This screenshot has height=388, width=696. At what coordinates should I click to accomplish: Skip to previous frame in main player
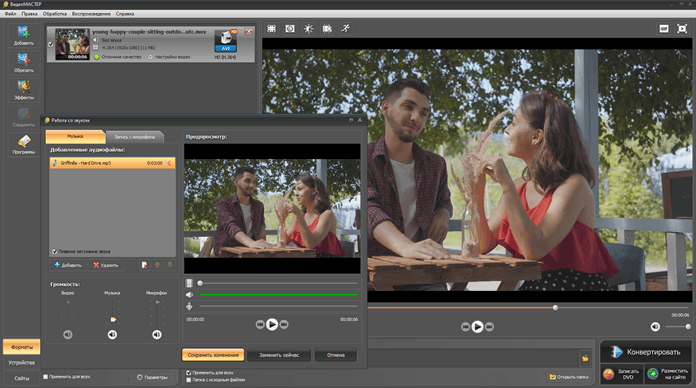[x=465, y=327]
